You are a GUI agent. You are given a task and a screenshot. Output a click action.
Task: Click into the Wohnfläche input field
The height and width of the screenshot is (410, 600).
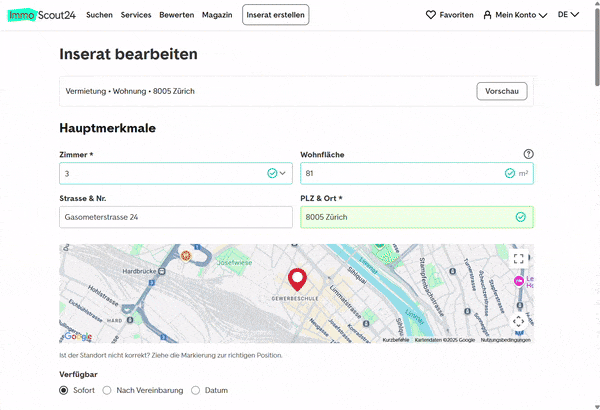click(x=417, y=173)
